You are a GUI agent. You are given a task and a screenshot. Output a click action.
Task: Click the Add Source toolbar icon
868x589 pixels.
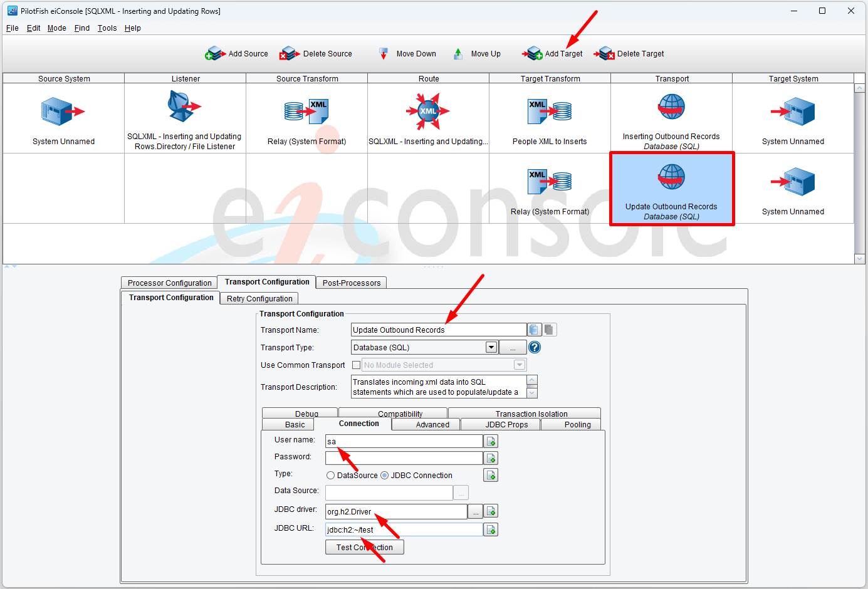pos(215,54)
